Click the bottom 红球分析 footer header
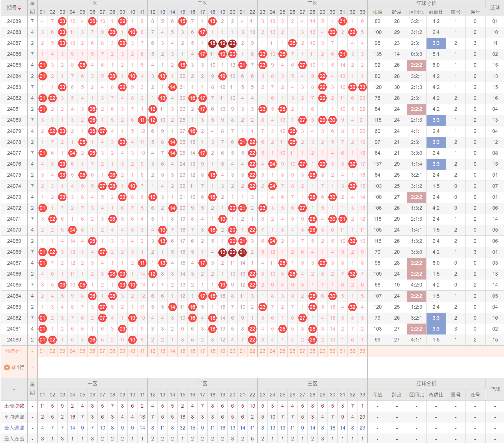 (x=426, y=384)
